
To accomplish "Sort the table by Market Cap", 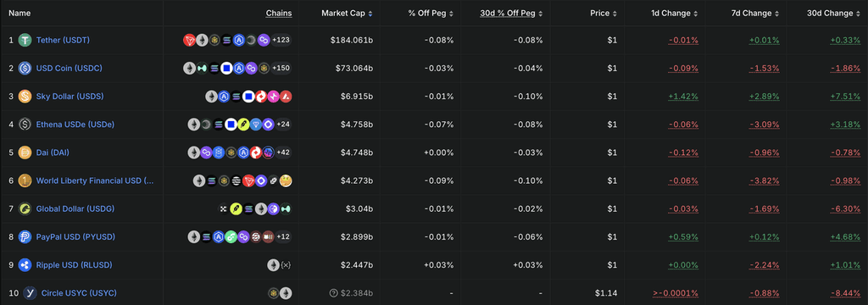I will [x=347, y=14].
